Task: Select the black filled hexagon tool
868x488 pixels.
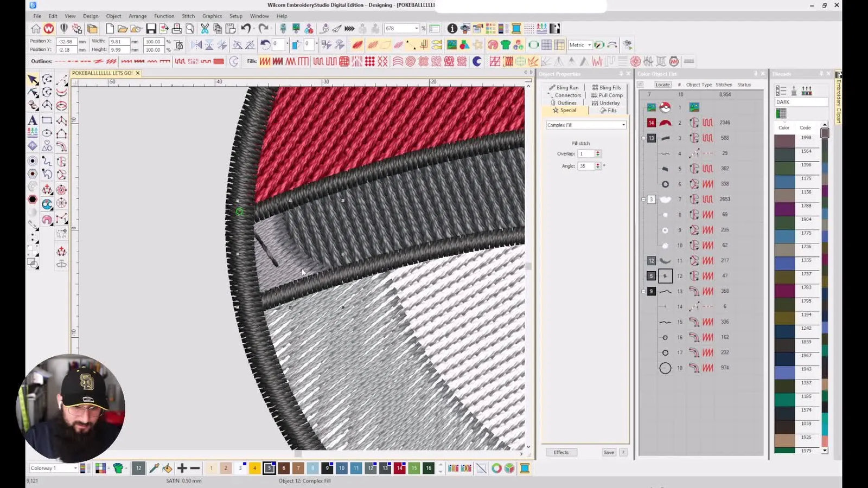Action: pos(33,200)
